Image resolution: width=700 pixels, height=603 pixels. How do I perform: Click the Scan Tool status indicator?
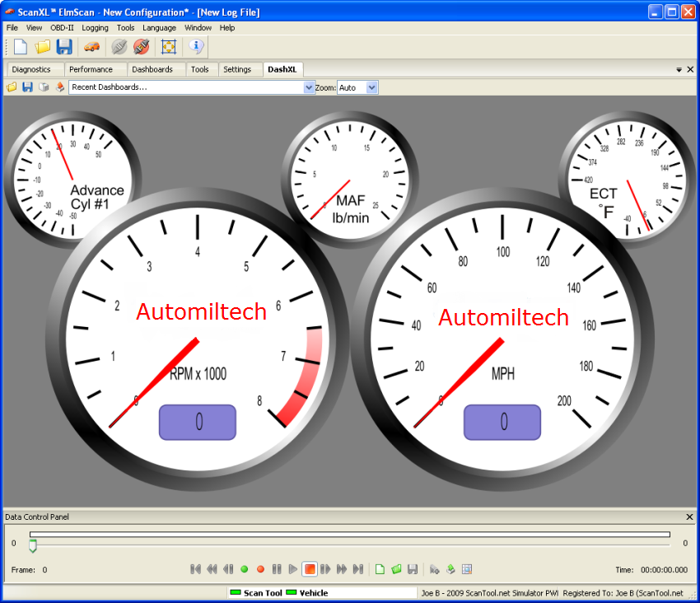[256, 593]
